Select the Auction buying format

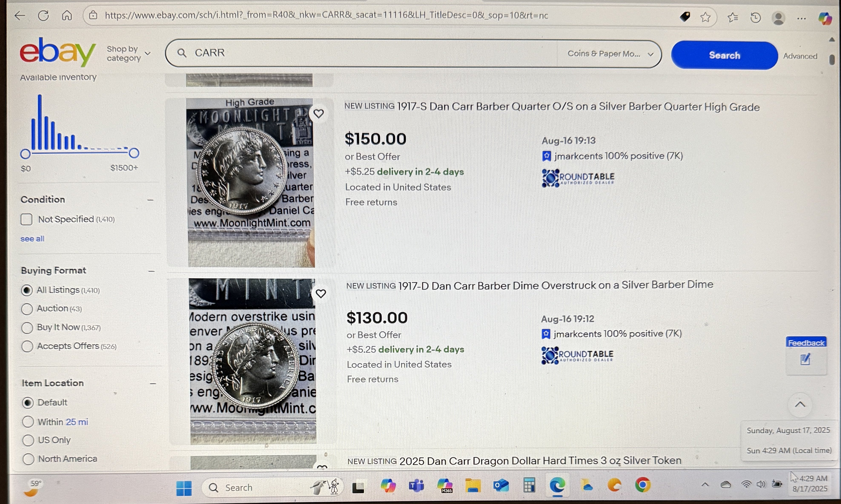pyautogui.click(x=27, y=309)
